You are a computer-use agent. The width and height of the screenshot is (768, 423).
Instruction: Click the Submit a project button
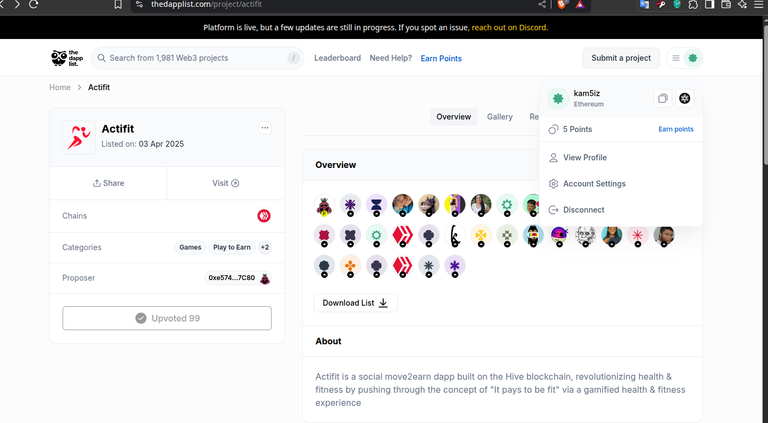(x=621, y=58)
